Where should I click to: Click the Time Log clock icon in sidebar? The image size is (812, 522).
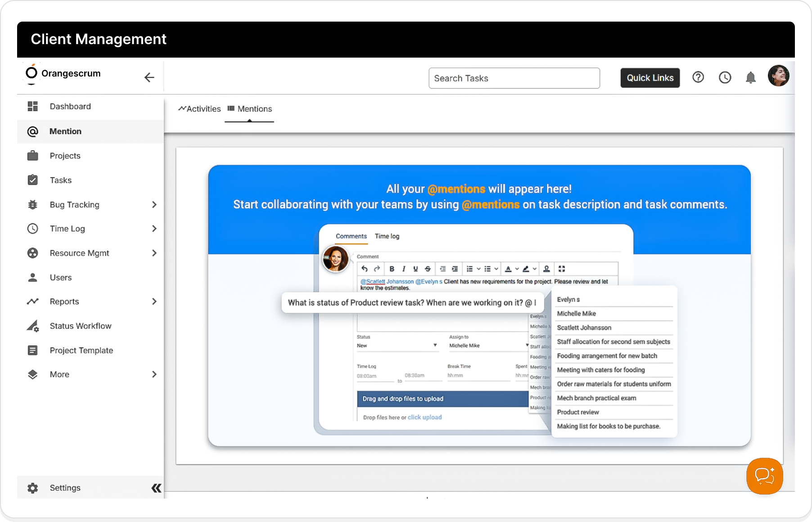32,229
